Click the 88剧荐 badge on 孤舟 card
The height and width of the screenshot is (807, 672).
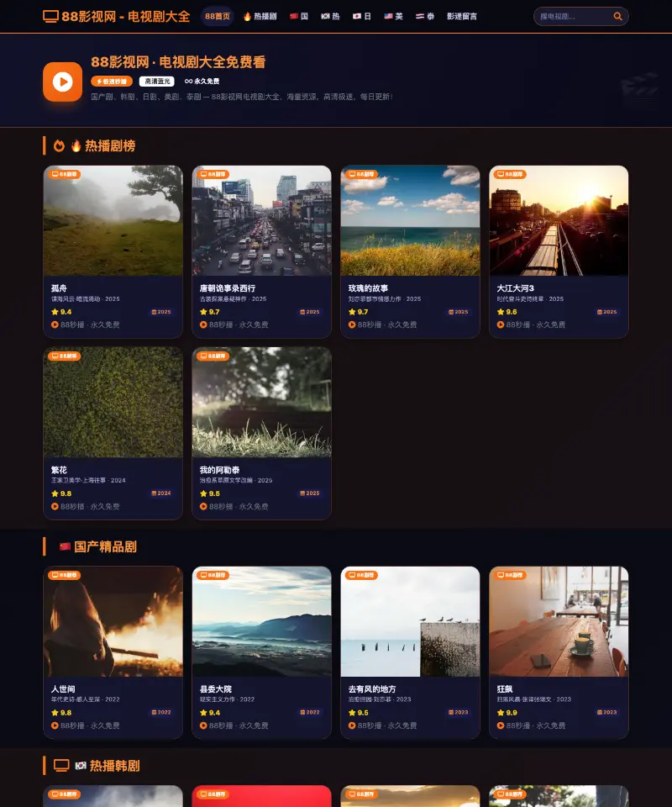click(x=65, y=175)
